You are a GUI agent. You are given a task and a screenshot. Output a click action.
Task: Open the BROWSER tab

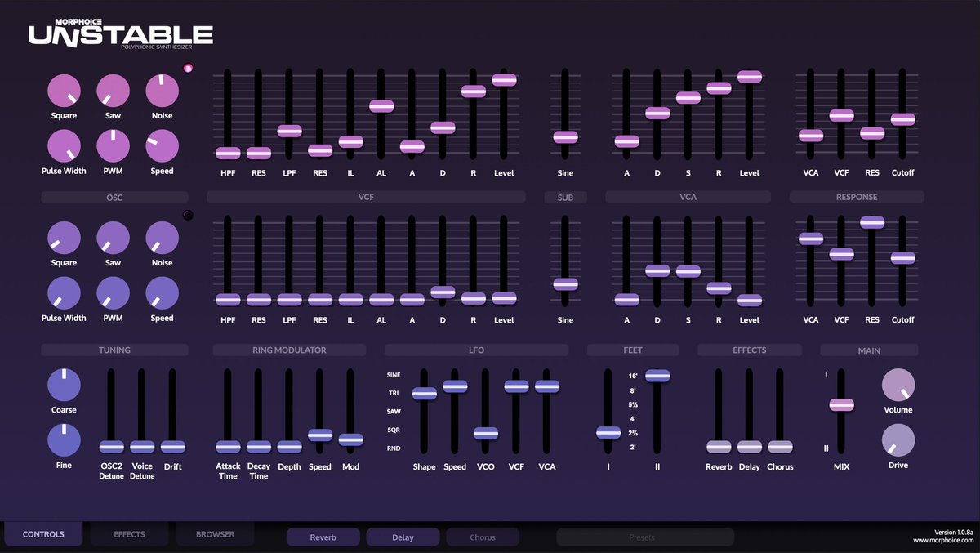215,534
